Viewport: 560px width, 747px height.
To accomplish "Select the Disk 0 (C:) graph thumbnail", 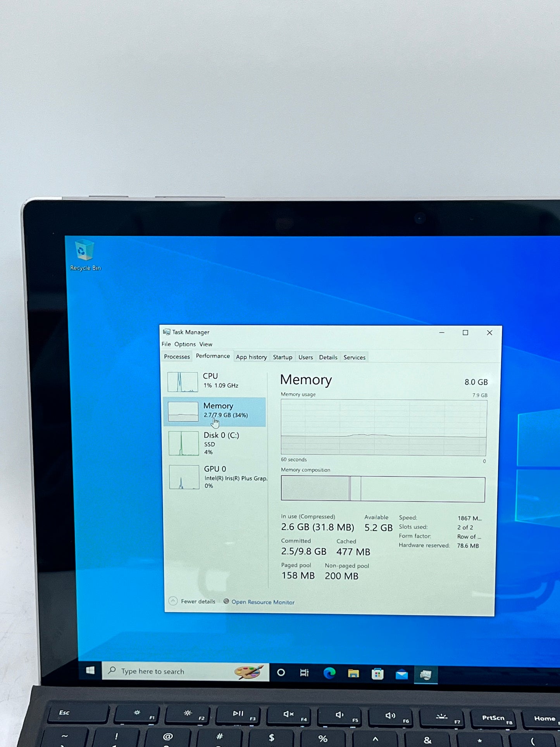I will (x=184, y=443).
